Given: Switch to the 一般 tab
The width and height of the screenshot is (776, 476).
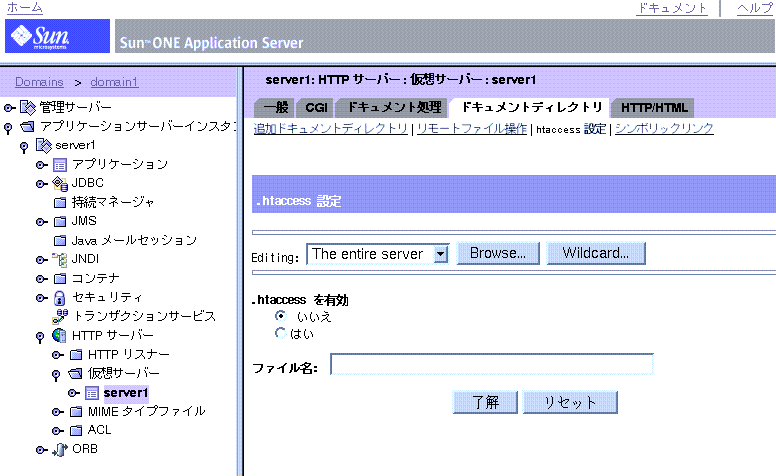Looking at the screenshot, I should pyautogui.click(x=275, y=107).
